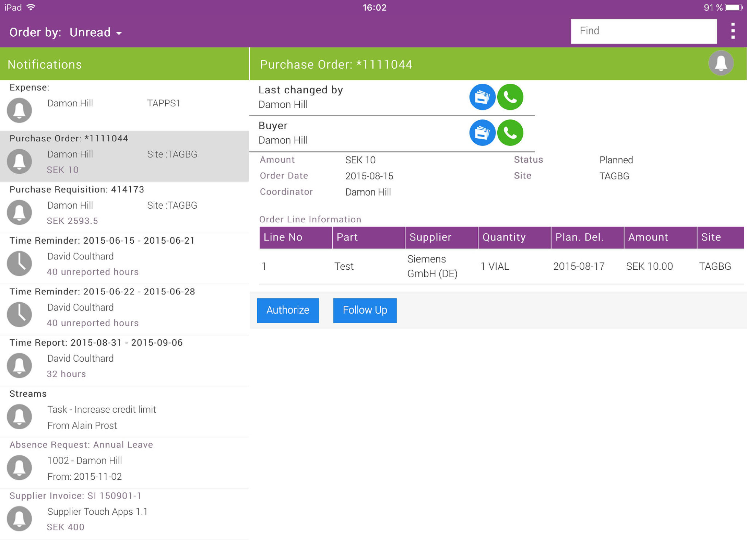Authorize the purchase order
Screen dimensions: 747x560
click(288, 310)
